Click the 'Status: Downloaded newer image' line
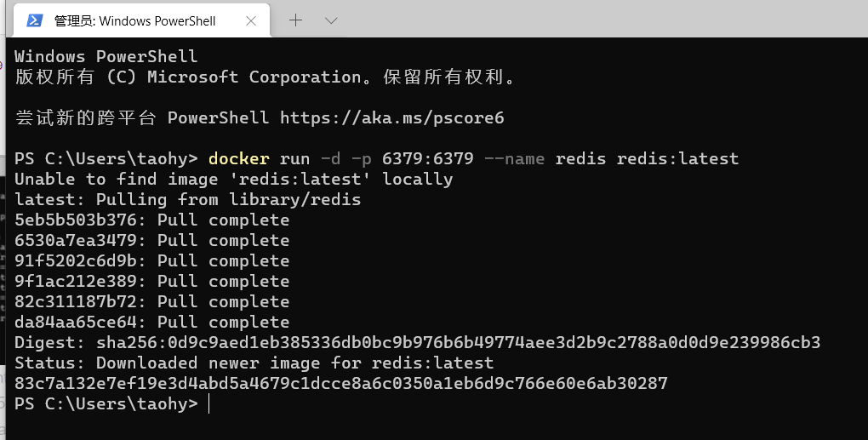This screenshot has width=868, height=440. pyautogui.click(x=254, y=363)
